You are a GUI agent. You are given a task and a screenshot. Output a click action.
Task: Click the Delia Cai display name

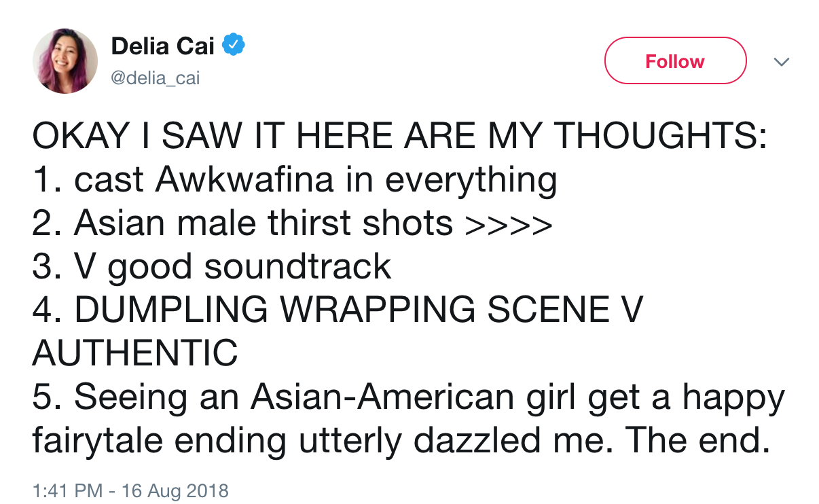click(x=162, y=46)
